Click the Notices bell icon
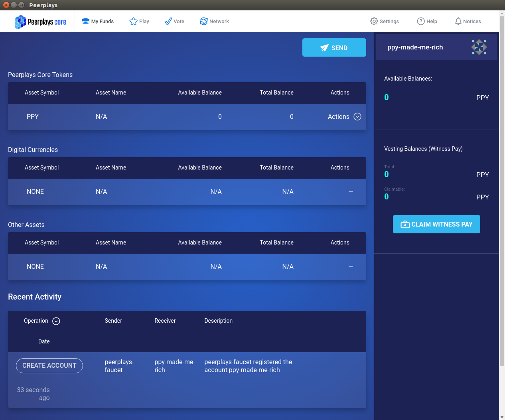 coord(458,21)
